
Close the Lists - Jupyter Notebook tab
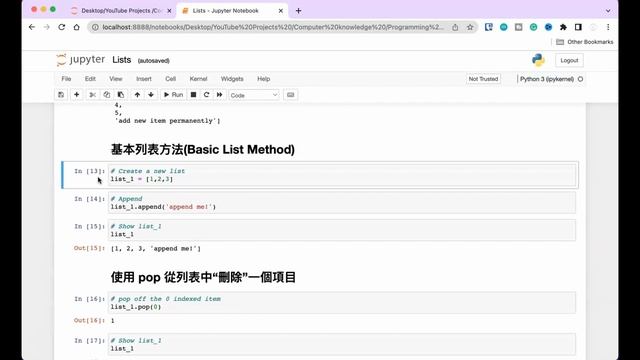click(281, 11)
